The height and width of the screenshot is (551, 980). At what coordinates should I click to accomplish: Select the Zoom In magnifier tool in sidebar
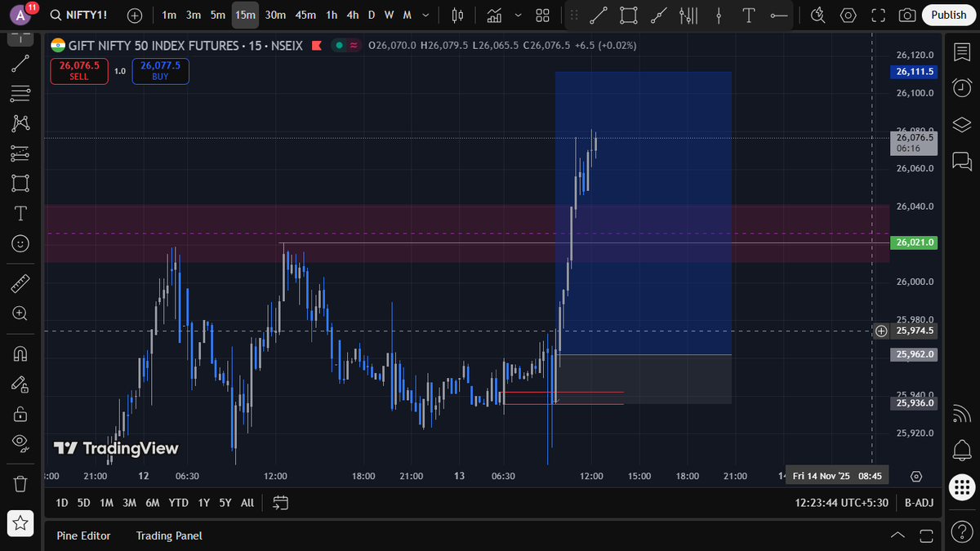(20, 313)
